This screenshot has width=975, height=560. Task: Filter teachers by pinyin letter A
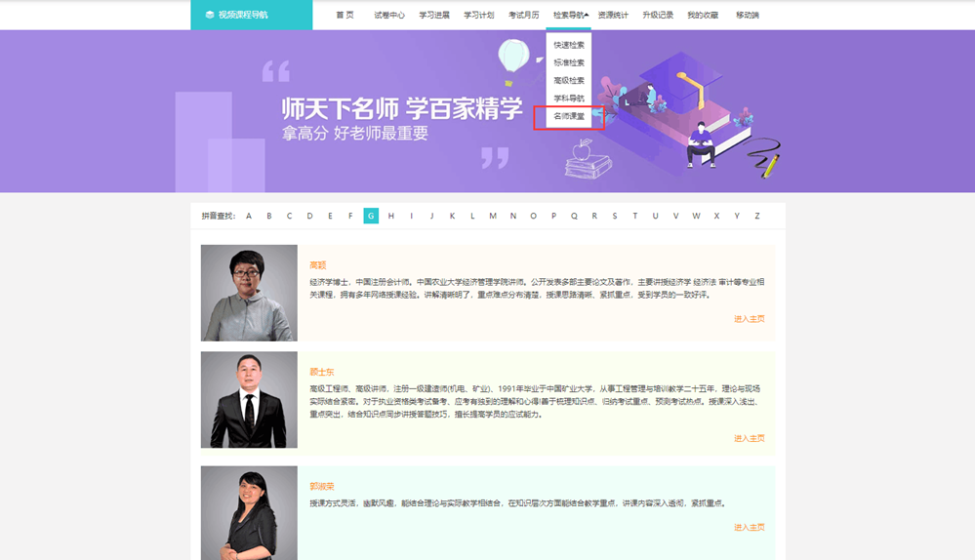click(x=249, y=216)
